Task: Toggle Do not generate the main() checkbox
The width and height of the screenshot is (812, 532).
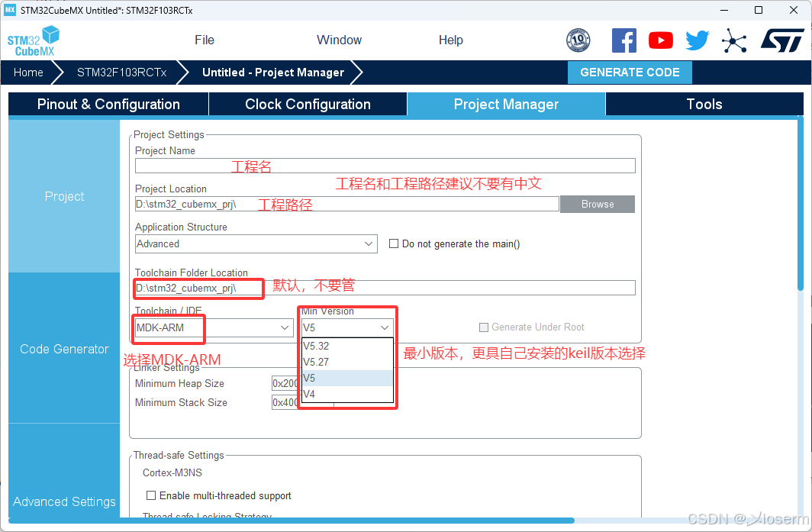Action: pyautogui.click(x=394, y=243)
